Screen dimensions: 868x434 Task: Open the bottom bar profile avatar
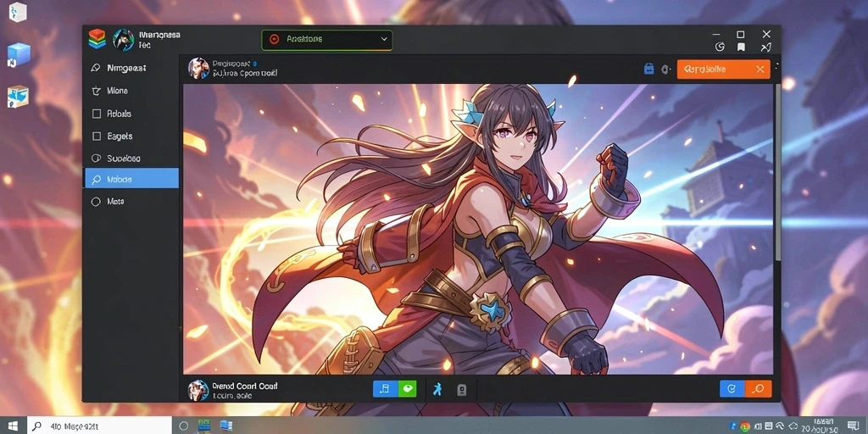tap(198, 390)
